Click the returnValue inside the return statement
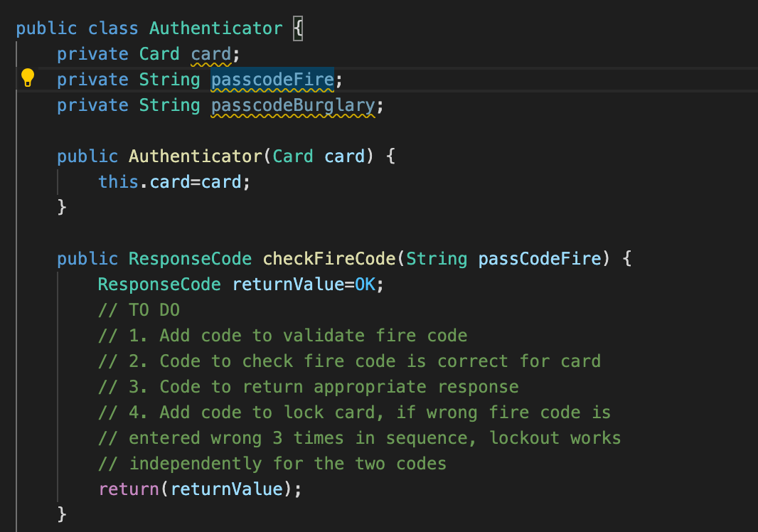 point(227,489)
